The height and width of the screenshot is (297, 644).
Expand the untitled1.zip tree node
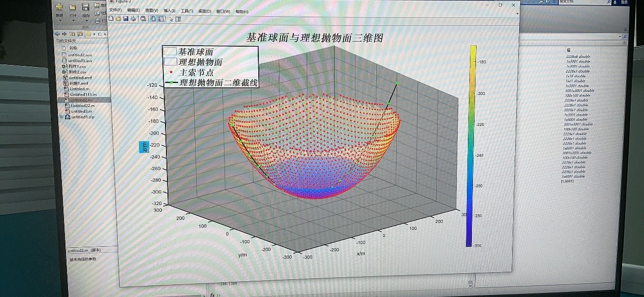(x=62, y=117)
